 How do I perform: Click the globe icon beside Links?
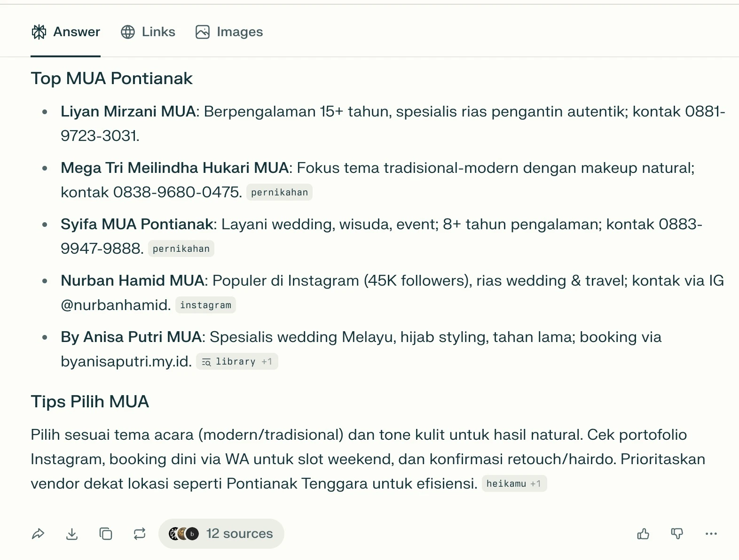[x=127, y=32]
